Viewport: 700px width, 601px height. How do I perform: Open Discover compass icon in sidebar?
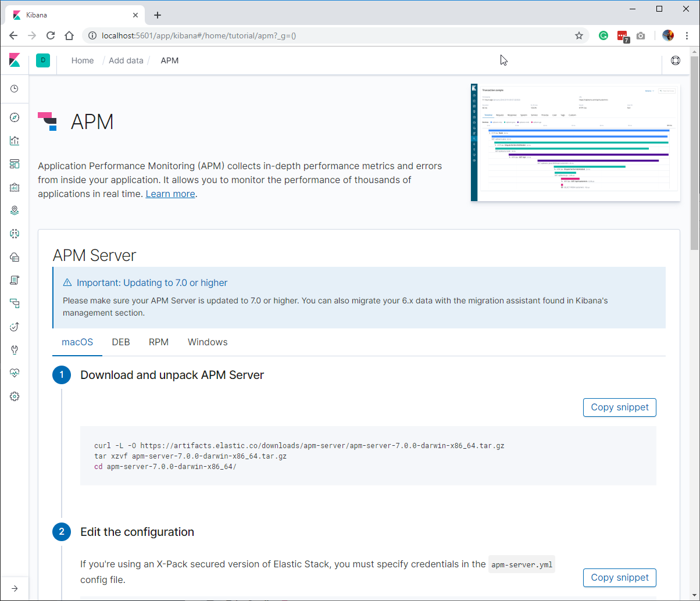[15, 117]
